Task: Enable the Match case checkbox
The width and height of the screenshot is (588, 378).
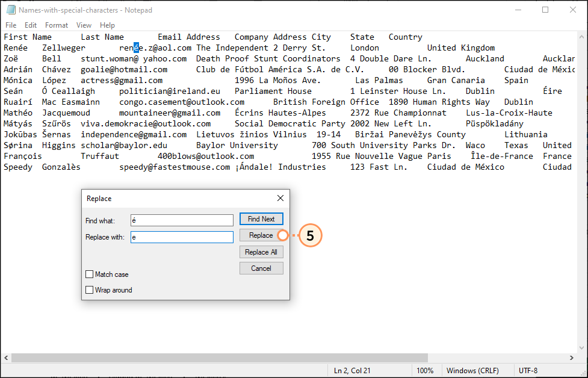Action: (x=89, y=274)
